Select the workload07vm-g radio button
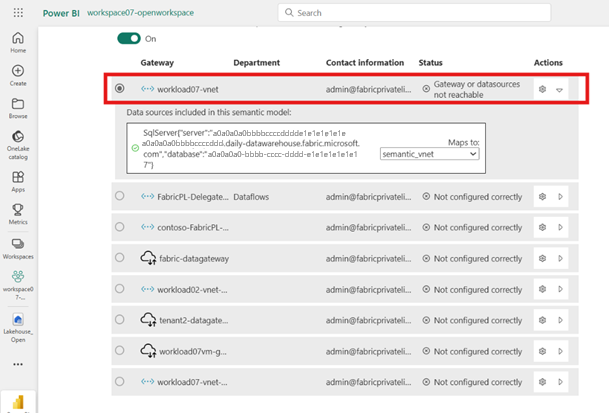Screen dimensions: 609x413 (x=120, y=350)
